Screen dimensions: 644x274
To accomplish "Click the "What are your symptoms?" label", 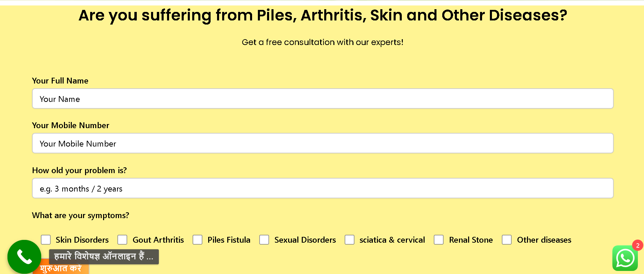I will (81, 215).
